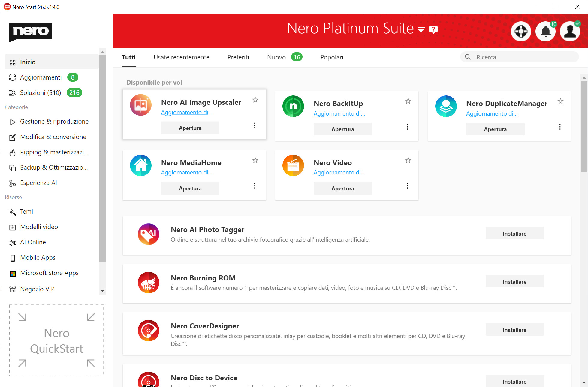The image size is (588, 387).
Task: Click the lifebuoy support icon in header
Action: (521, 31)
